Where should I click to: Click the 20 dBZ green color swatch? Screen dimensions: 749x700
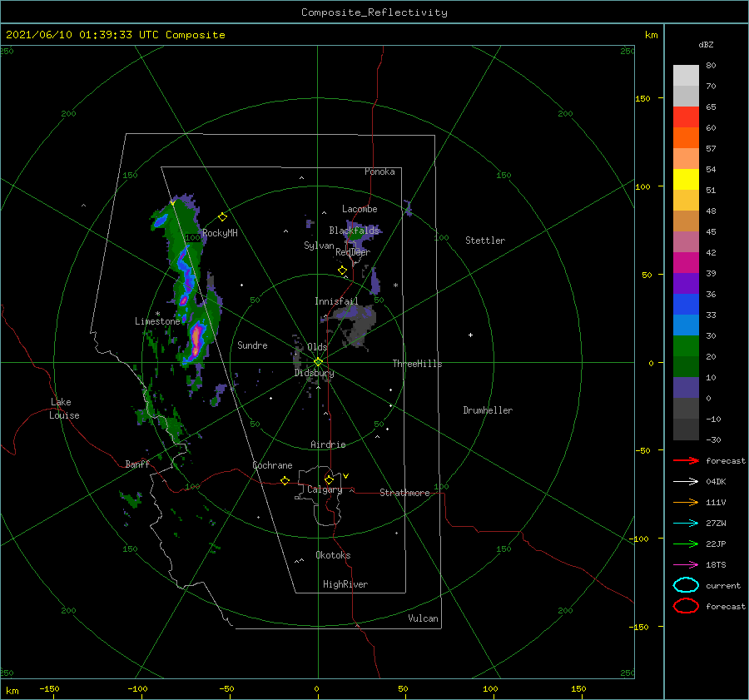[x=686, y=346]
